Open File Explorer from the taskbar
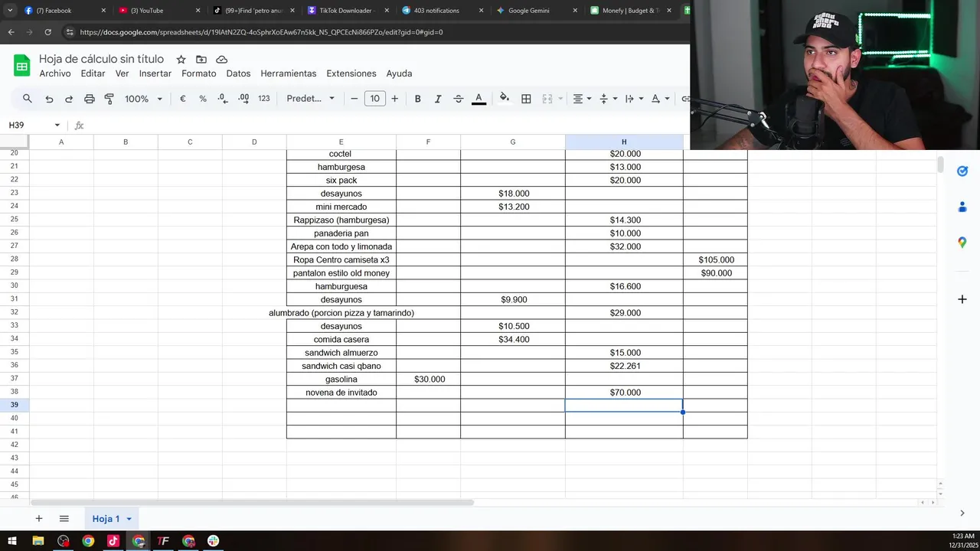This screenshot has height=551, width=980. click(38, 541)
